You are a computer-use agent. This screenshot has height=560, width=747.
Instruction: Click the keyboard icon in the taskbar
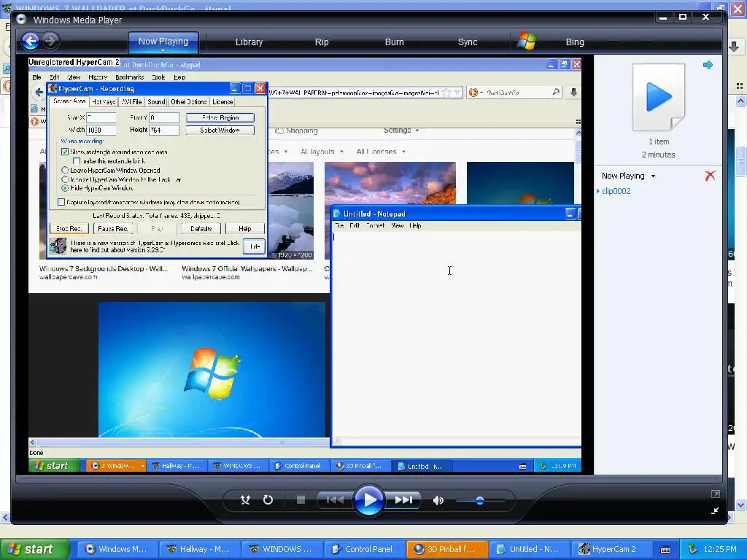click(x=665, y=550)
